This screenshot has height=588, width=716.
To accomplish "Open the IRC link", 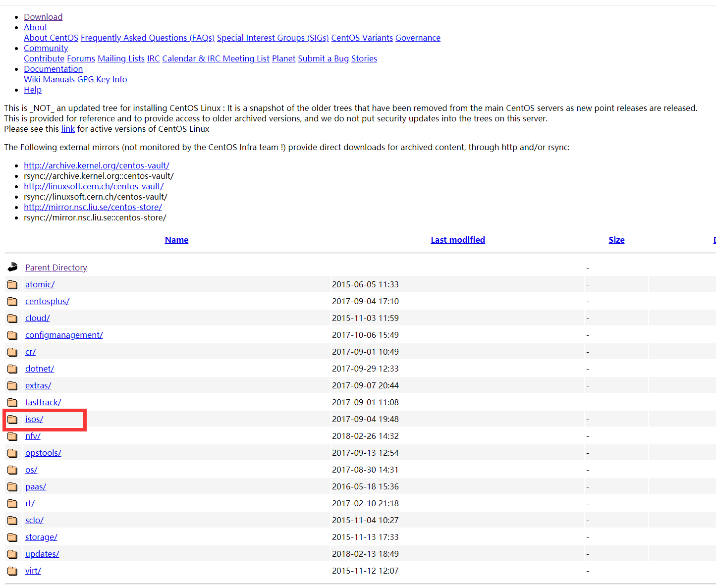I will 154,58.
